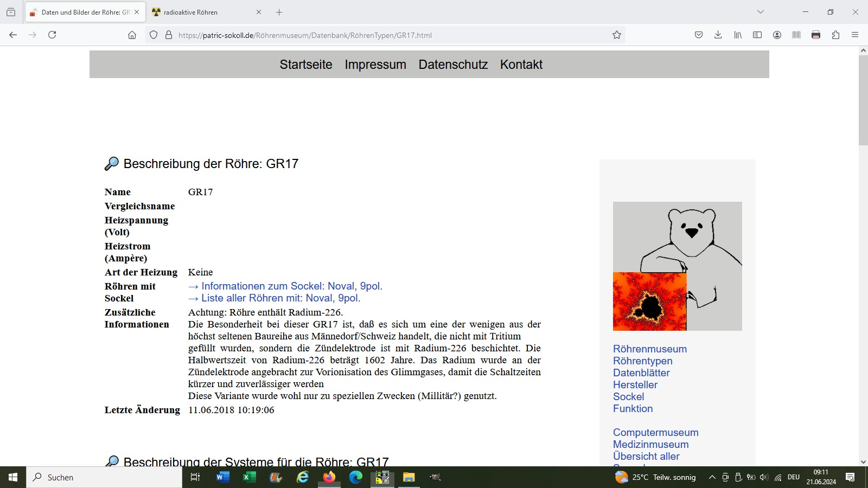Switch the DEU input language indicator
This screenshot has height=488, width=868.
(x=794, y=477)
